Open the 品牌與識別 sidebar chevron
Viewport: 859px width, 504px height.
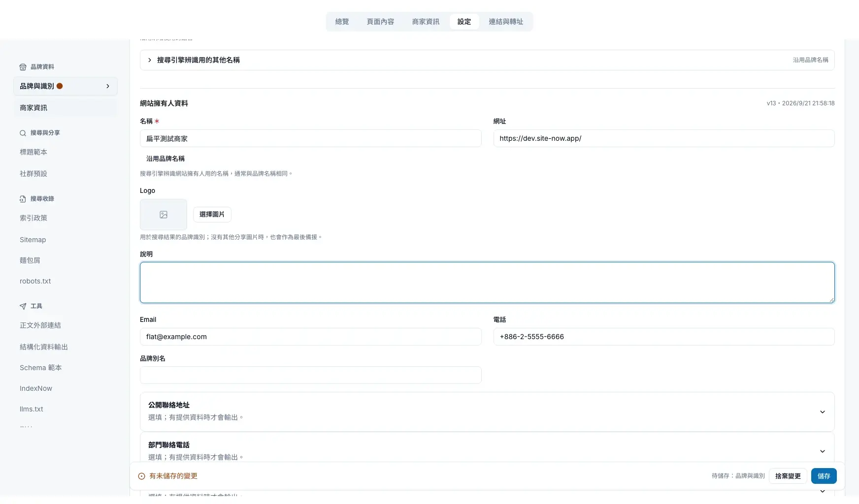coord(108,86)
